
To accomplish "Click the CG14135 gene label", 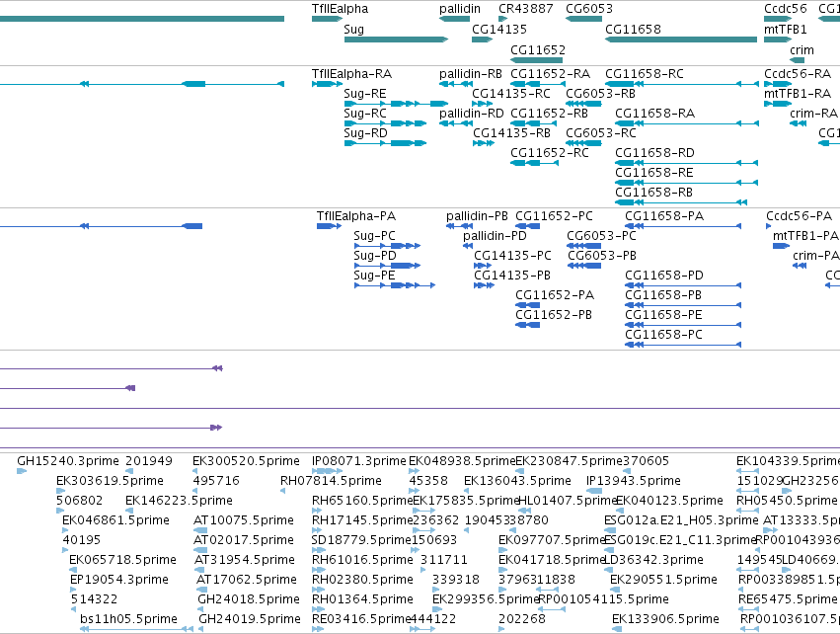I will pyautogui.click(x=499, y=29).
